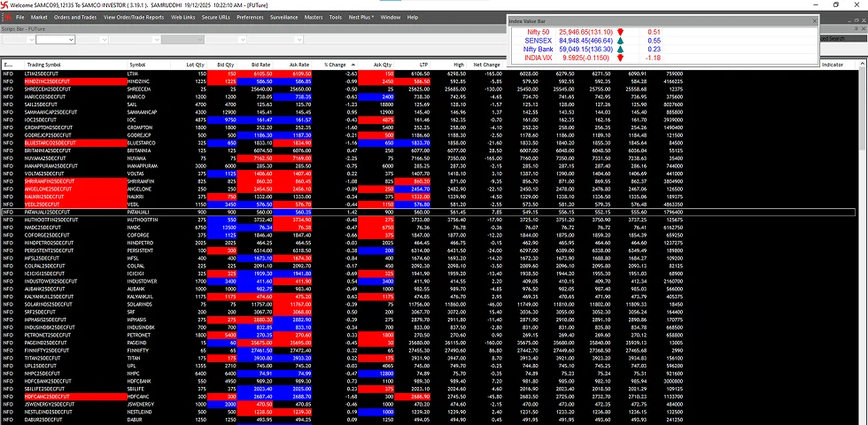Open the Help menu

coord(413,17)
